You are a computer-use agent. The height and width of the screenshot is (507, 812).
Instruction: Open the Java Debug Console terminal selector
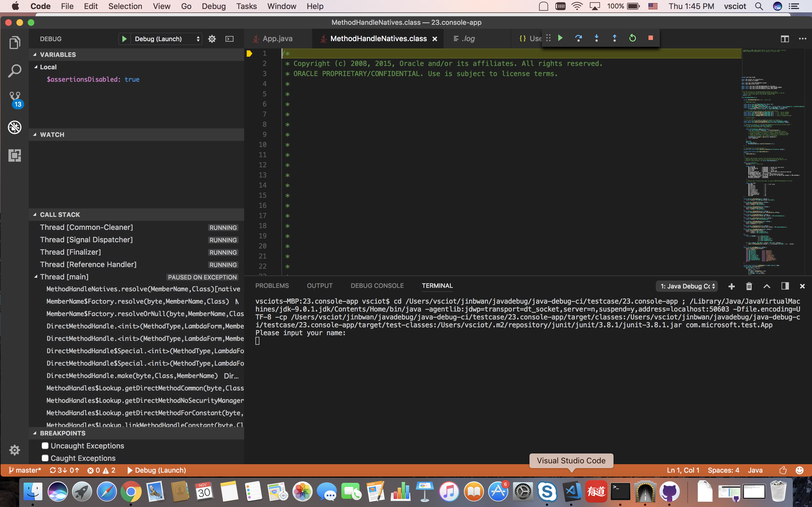pyautogui.click(x=687, y=286)
